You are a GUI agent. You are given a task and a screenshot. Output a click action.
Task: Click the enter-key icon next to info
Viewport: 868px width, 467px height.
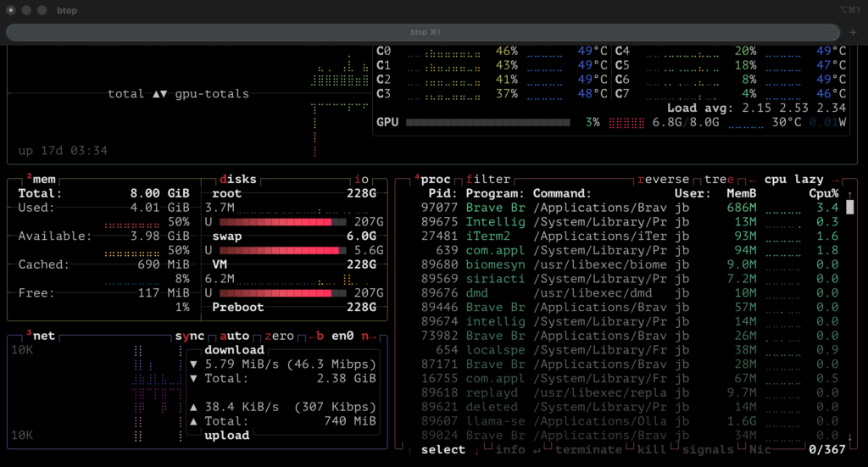click(537, 451)
